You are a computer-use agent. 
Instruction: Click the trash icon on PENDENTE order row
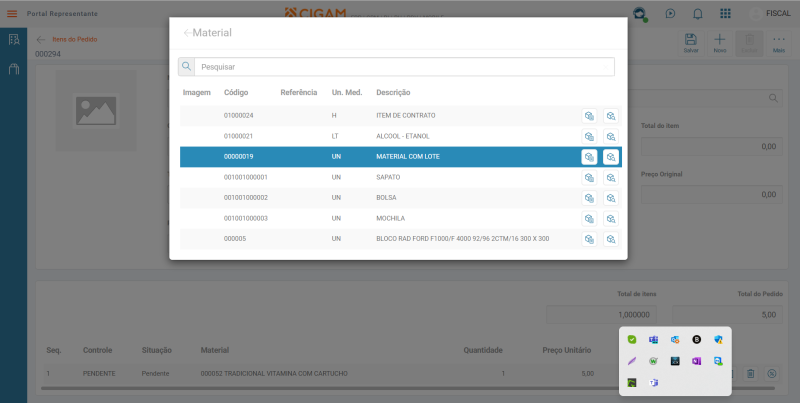(x=750, y=374)
